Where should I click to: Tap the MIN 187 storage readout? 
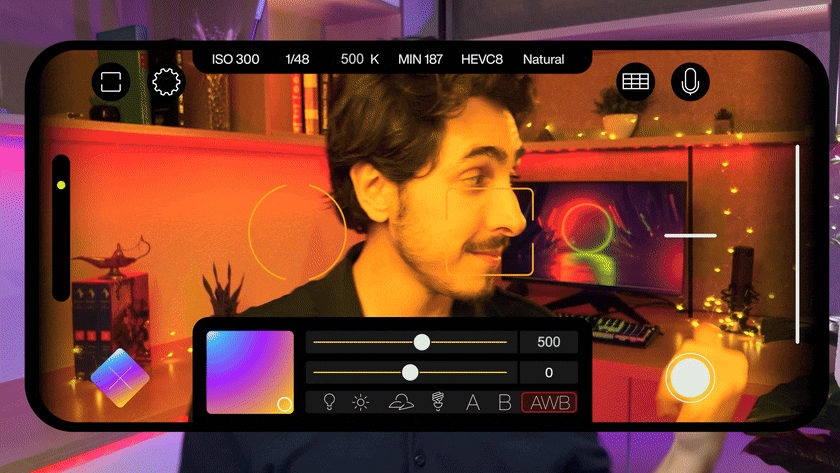(420, 59)
